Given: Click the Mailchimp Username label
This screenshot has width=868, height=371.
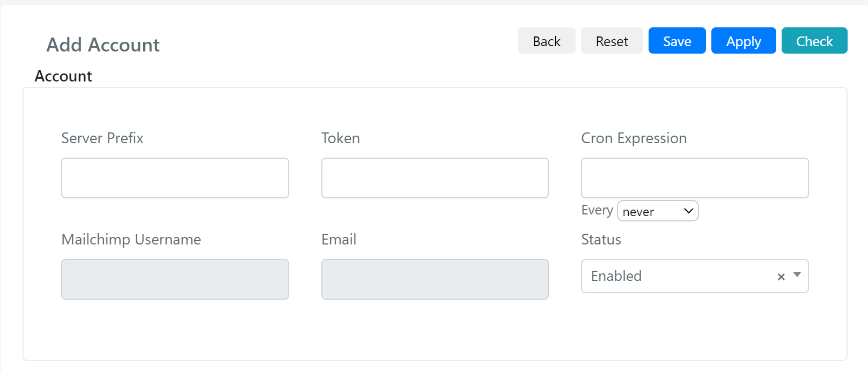Looking at the screenshot, I should (131, 240).
